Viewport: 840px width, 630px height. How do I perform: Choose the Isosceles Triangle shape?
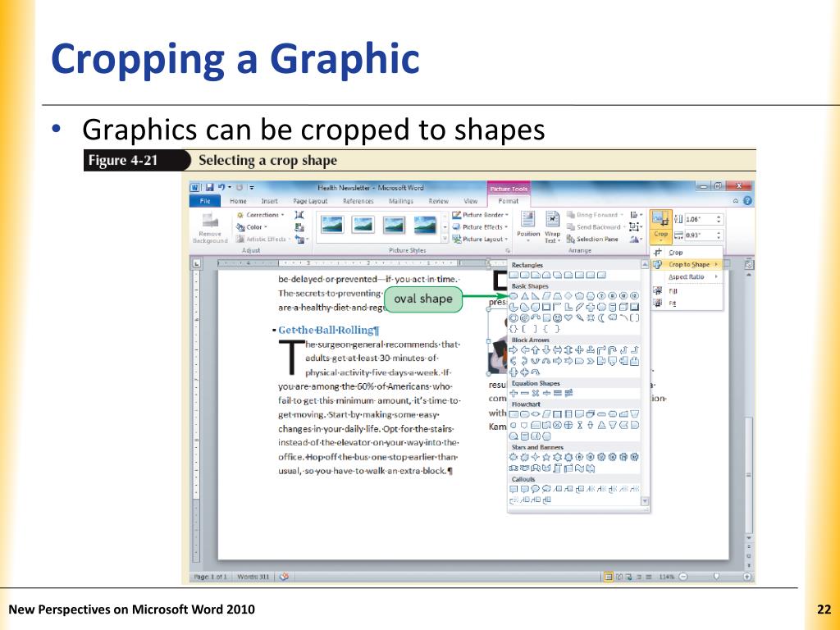pos(525,295)
